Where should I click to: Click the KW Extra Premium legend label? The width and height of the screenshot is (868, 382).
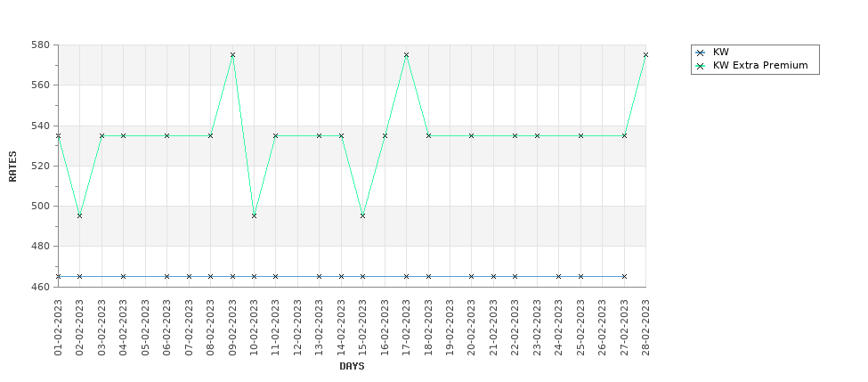(760, 65)
